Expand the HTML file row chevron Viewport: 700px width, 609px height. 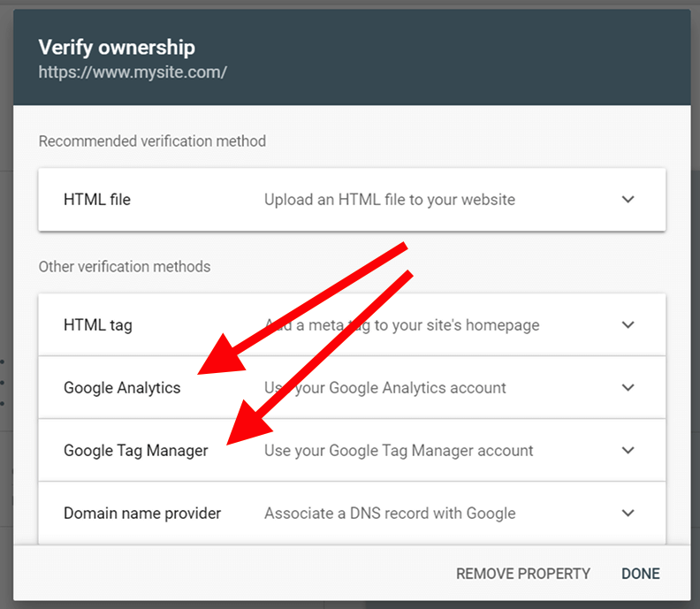point(628,200)
